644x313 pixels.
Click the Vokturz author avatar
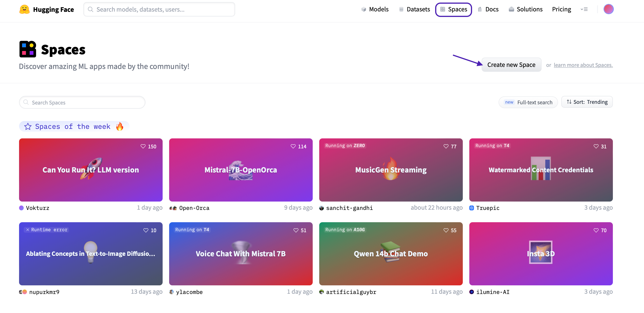point(22,208)
